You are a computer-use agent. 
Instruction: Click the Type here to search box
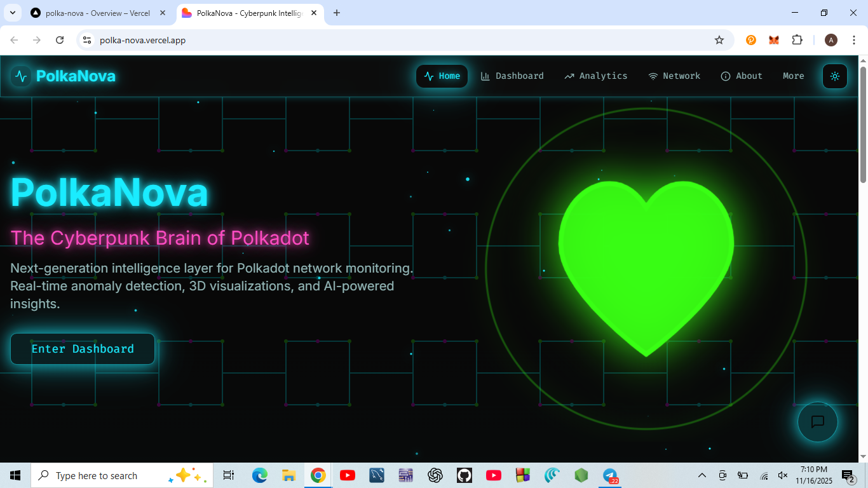[122, 475]
